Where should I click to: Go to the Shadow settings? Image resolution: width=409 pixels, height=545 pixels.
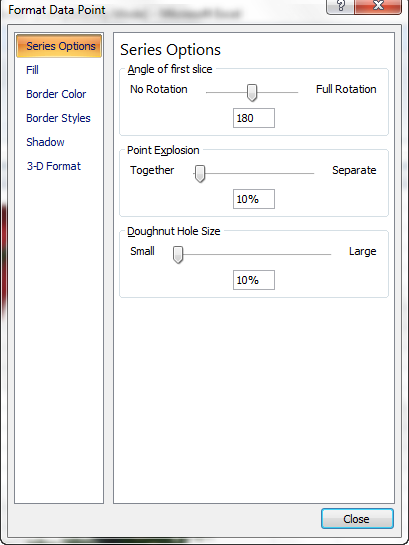coord(45,142)
